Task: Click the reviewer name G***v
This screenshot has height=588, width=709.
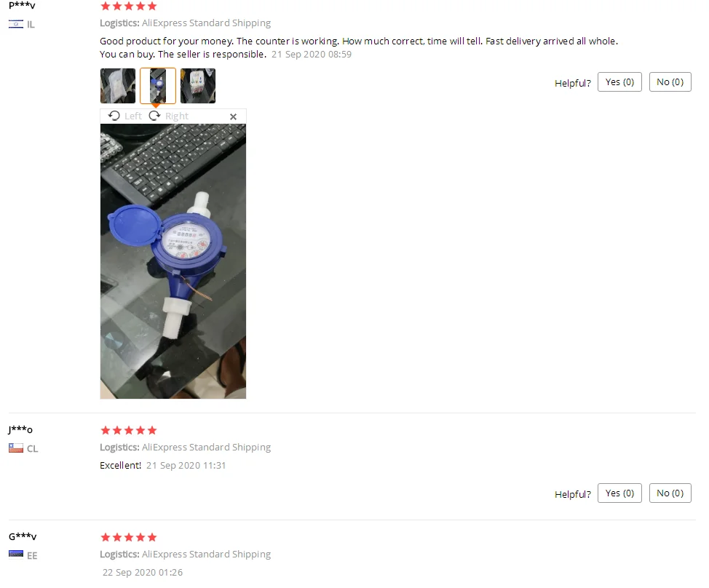Action: point(23,536)
